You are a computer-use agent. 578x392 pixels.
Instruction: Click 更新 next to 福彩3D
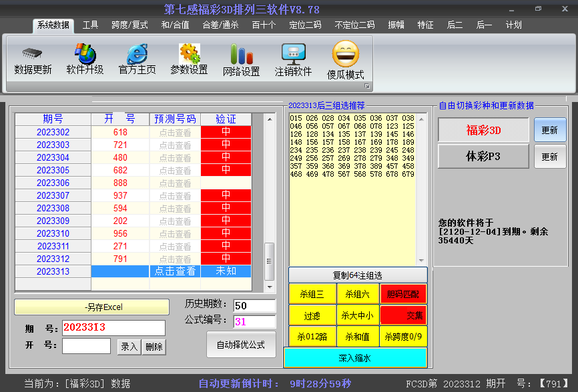pos(549,130)
